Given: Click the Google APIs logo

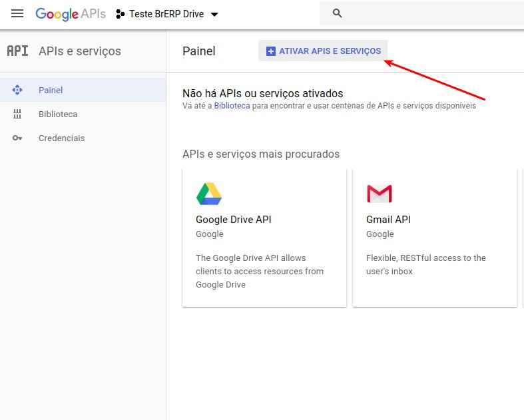Looking at the screenshot, I should click(x=70, y=14).
